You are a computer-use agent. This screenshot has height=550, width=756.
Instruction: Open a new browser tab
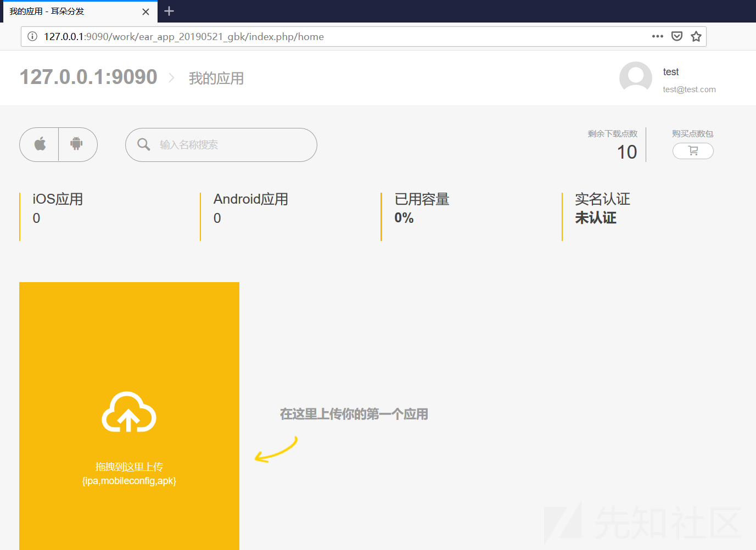coord(169,11)
